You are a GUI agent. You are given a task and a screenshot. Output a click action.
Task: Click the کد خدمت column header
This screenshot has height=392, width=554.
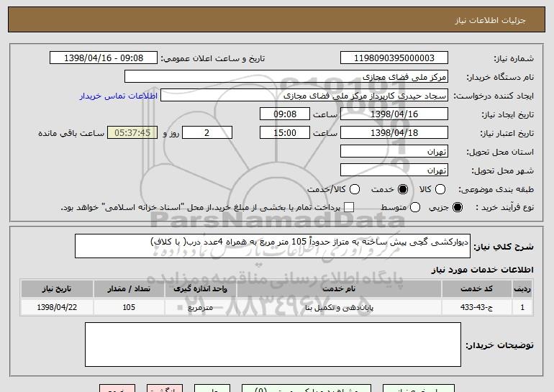click(476, 289)
